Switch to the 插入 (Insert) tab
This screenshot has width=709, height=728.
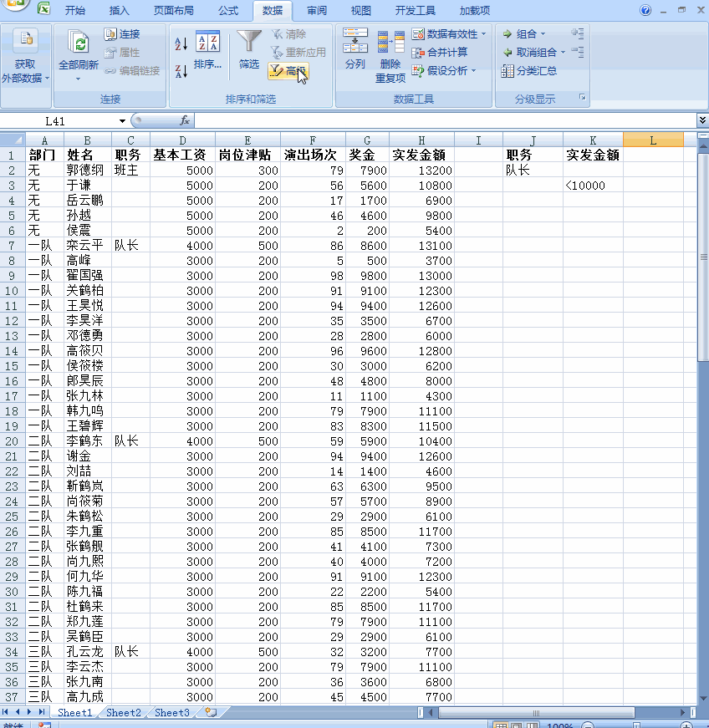[119, 10]
